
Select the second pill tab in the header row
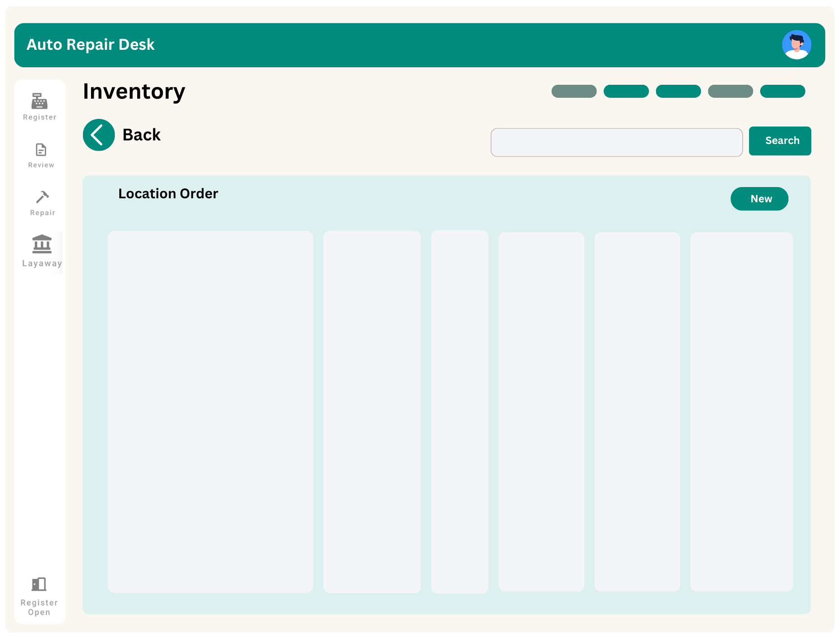click(626, 91)
